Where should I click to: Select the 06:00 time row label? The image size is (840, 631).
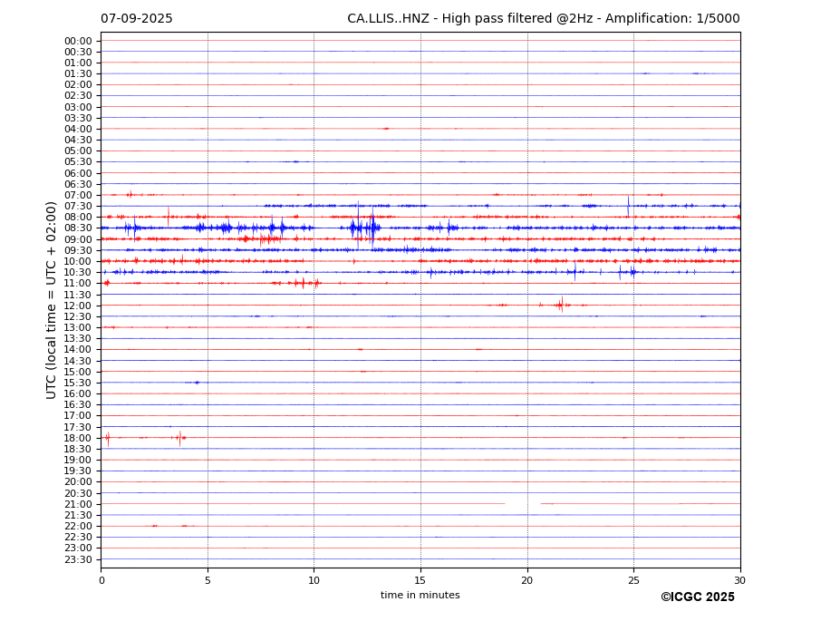click(78, 173)
